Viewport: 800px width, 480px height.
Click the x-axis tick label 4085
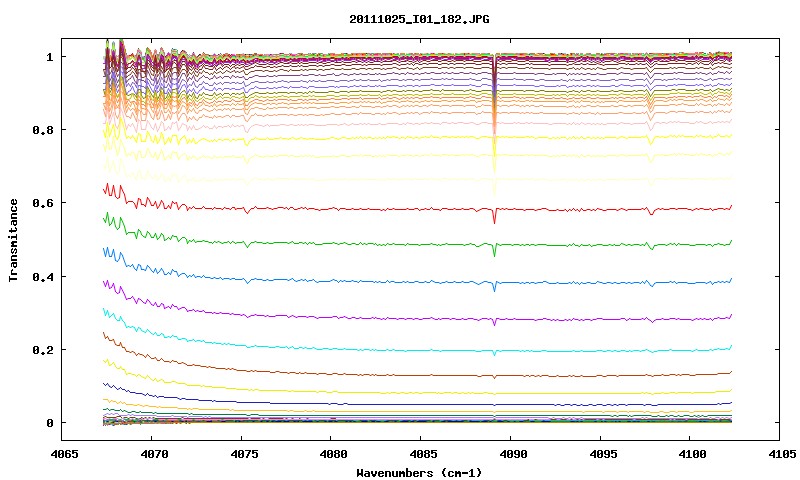(x=423, y=454)
